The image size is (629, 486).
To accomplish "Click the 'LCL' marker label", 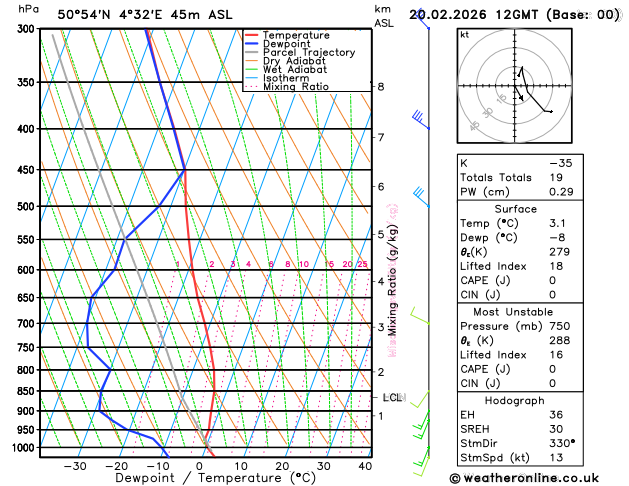I will [392, 397].
